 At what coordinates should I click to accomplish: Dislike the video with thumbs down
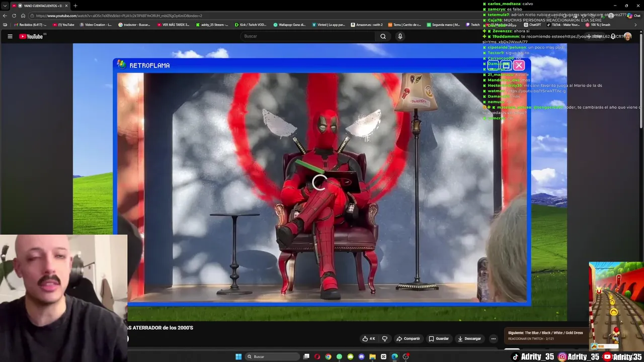[x=385, y=338]
